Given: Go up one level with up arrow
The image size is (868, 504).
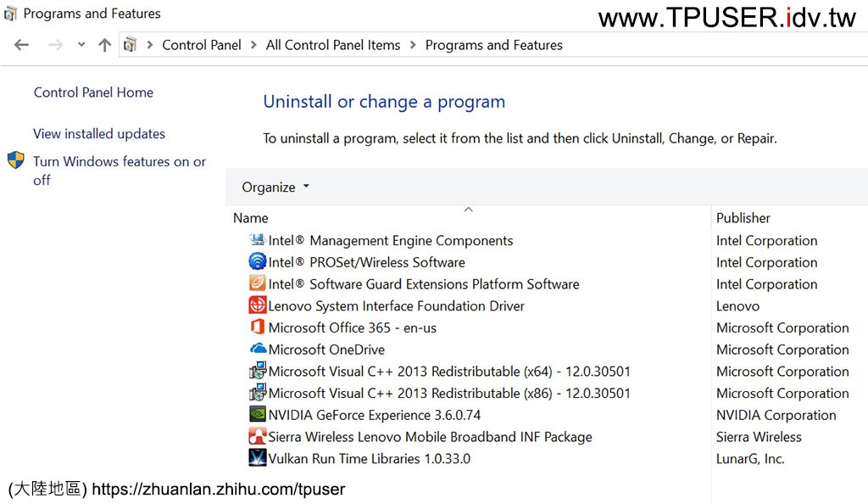Looking at the screenshot, I should tap(104, 45).
